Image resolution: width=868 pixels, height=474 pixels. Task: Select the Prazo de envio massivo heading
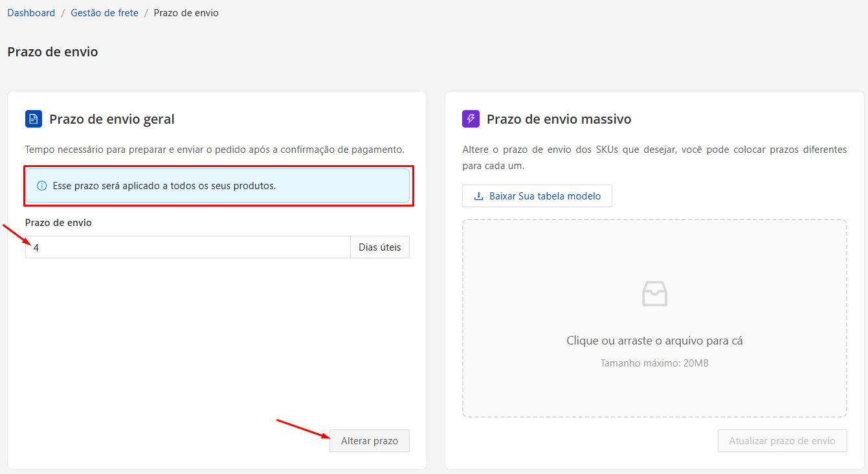(x=559, y=119)
